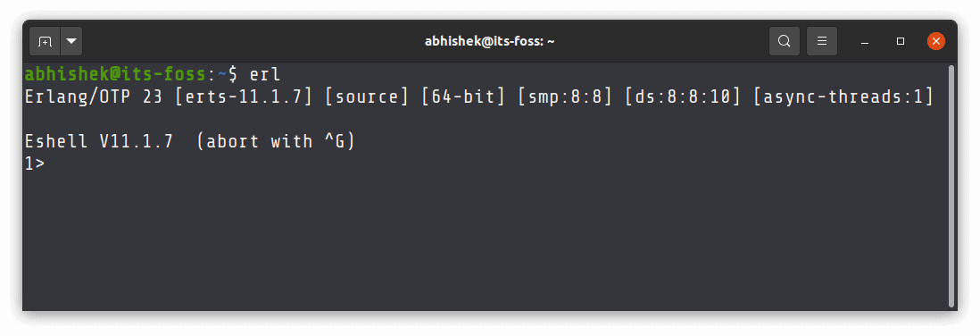Click the [source] text in the output
980x336 pixels.
[367, 97]
